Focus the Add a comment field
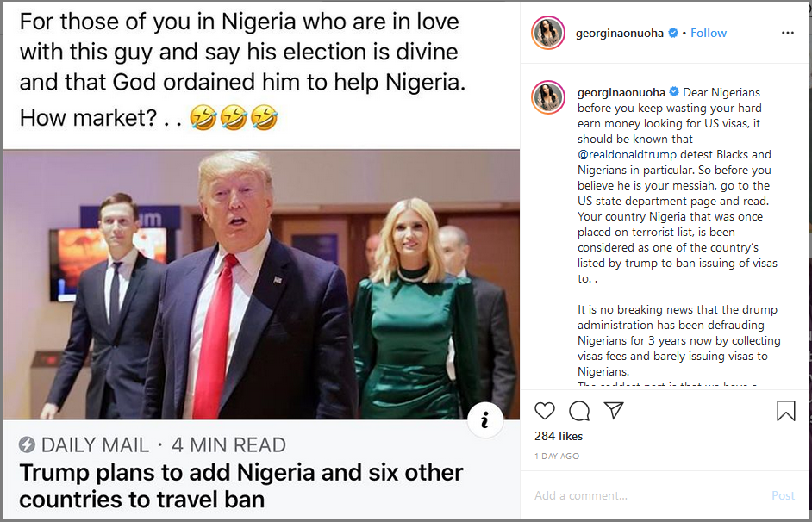812x522 pixels. pyautogui.click(x=647, y=495)
